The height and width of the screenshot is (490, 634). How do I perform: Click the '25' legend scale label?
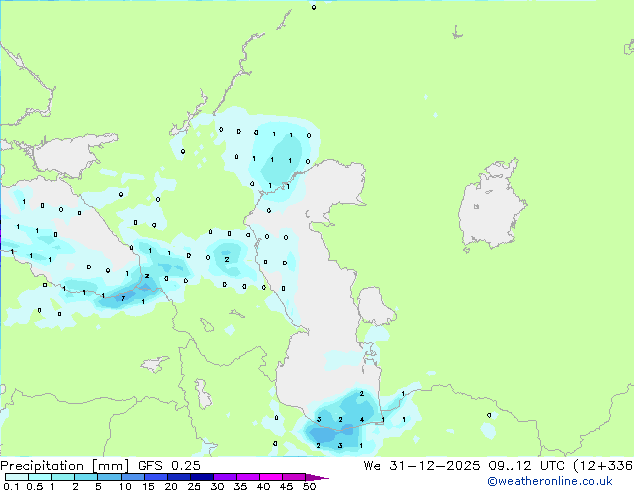(x=194, y=486)
